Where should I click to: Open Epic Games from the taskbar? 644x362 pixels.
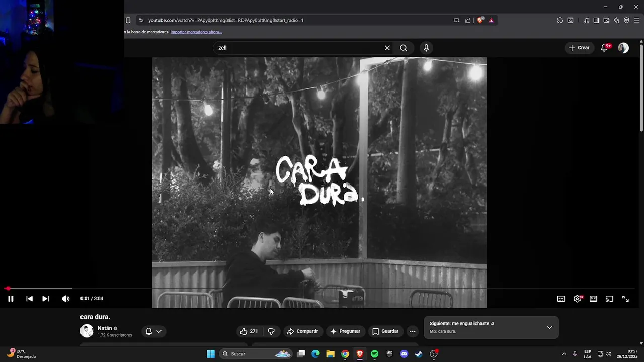click(389, 354)
